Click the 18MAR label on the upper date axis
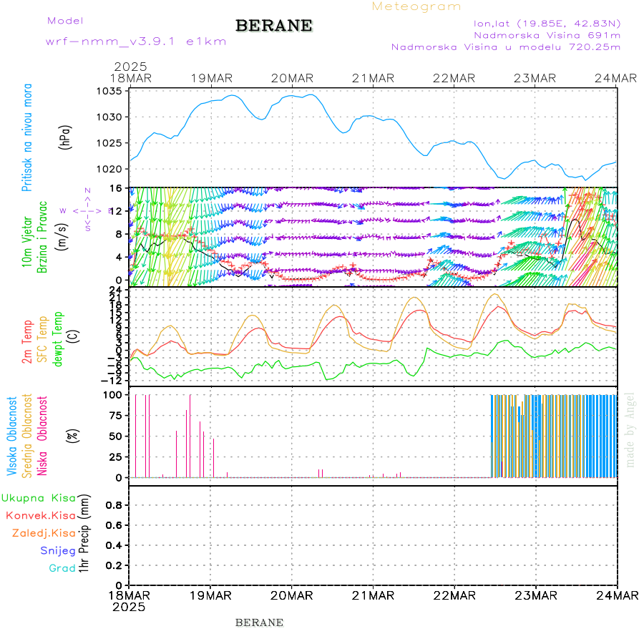This screenshot has width=644, height=644. 131,78
